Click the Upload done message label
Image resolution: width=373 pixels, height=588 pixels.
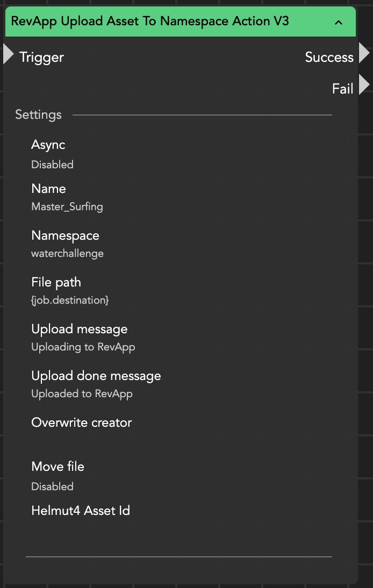(x=96, y=376)
